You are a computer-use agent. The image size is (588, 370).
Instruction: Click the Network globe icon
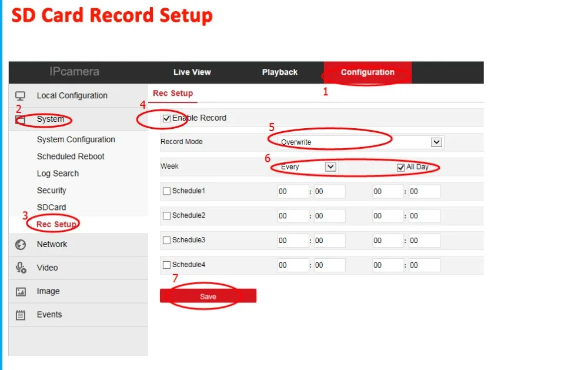(20, 244)
